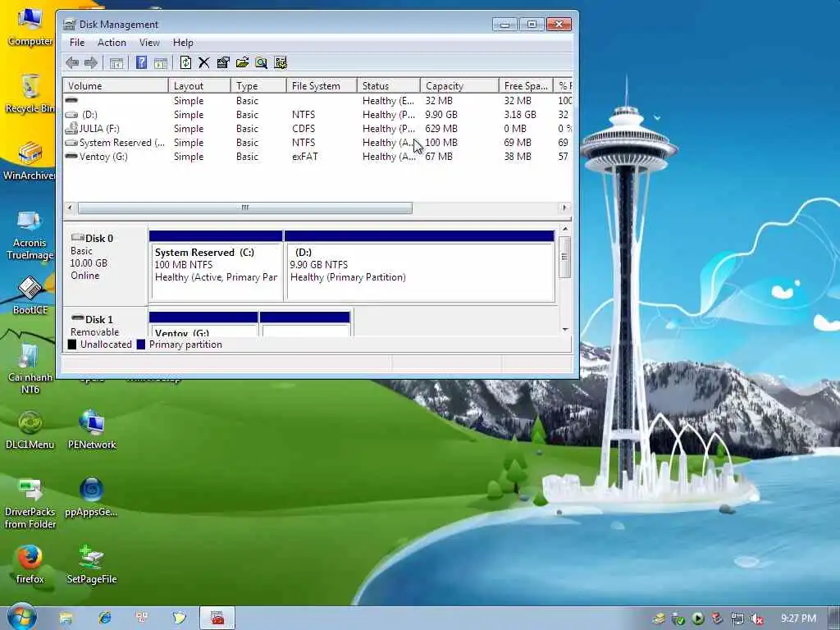Screen dimensions: 840x630
Task: Click the 9:27 PM taskbar clock
Action: (x=798, y=619)
